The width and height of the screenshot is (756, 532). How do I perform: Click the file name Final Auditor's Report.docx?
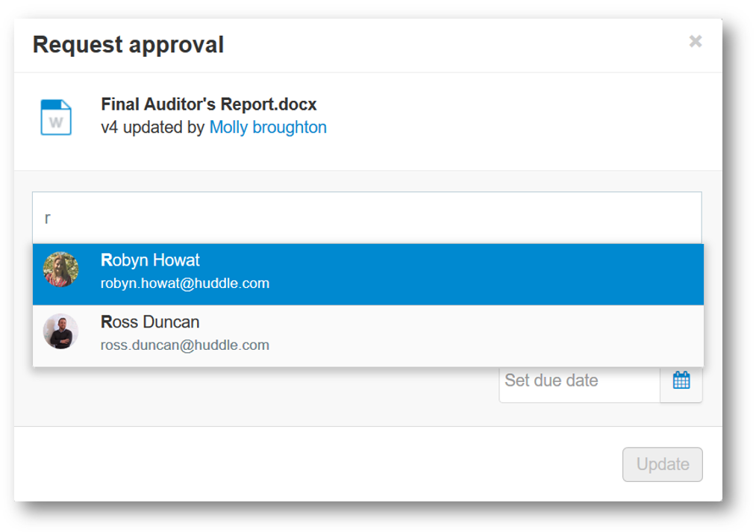[x=209, y=104]
